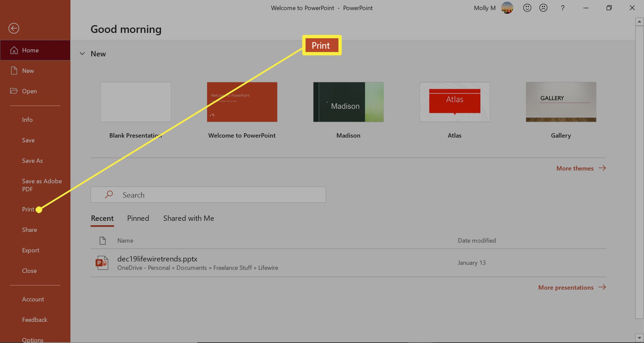Click Close in the sidebar
The height and width of the screenshot is (343, 644).
point(30,271)
